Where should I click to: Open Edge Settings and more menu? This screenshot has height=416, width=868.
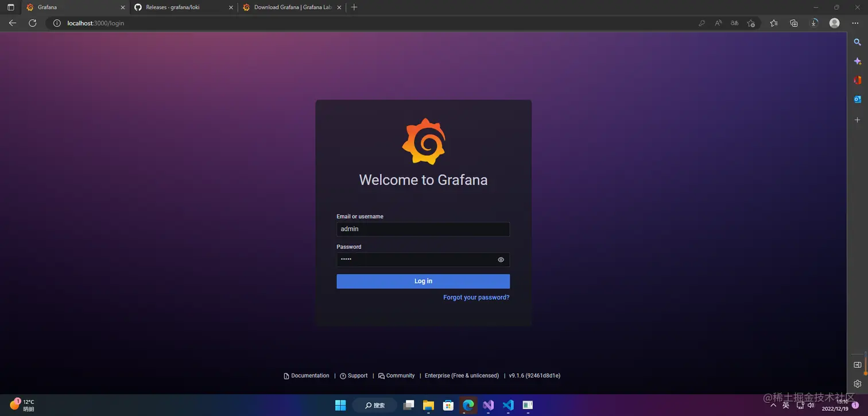(x=855, y=23)
